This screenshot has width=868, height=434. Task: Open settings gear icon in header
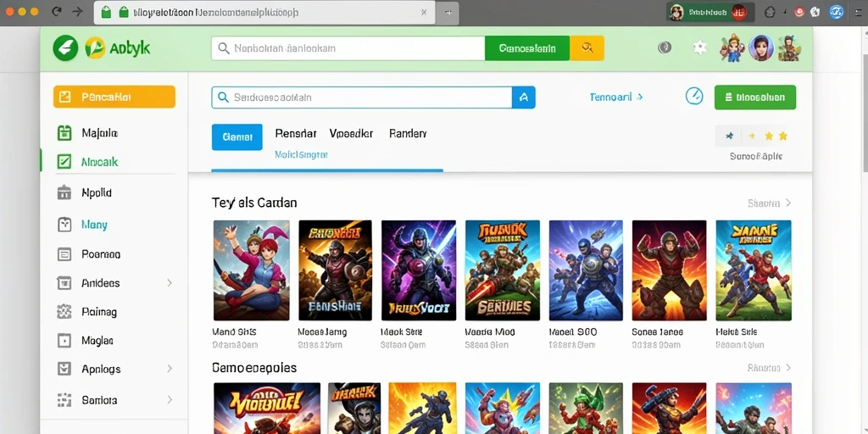click(699, 47)
